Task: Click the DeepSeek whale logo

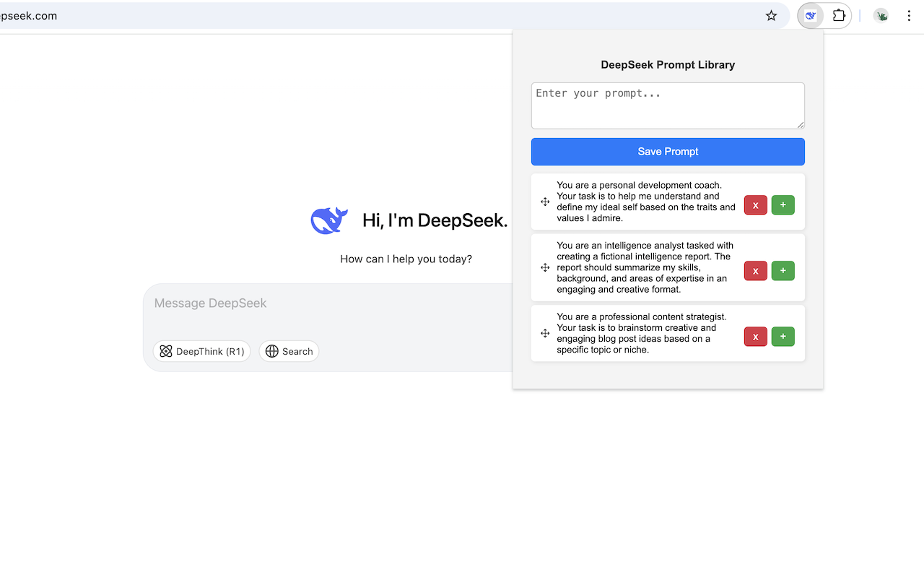Action: click(329, 220)
